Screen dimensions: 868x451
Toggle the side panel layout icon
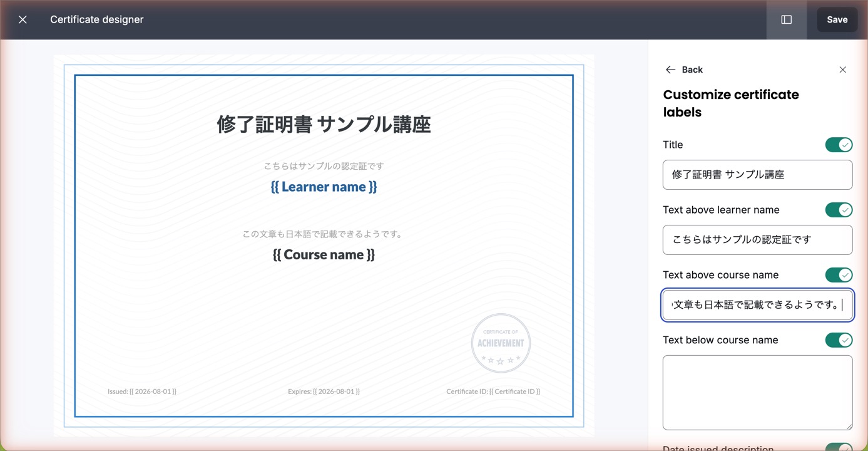(x=787, y=19)
